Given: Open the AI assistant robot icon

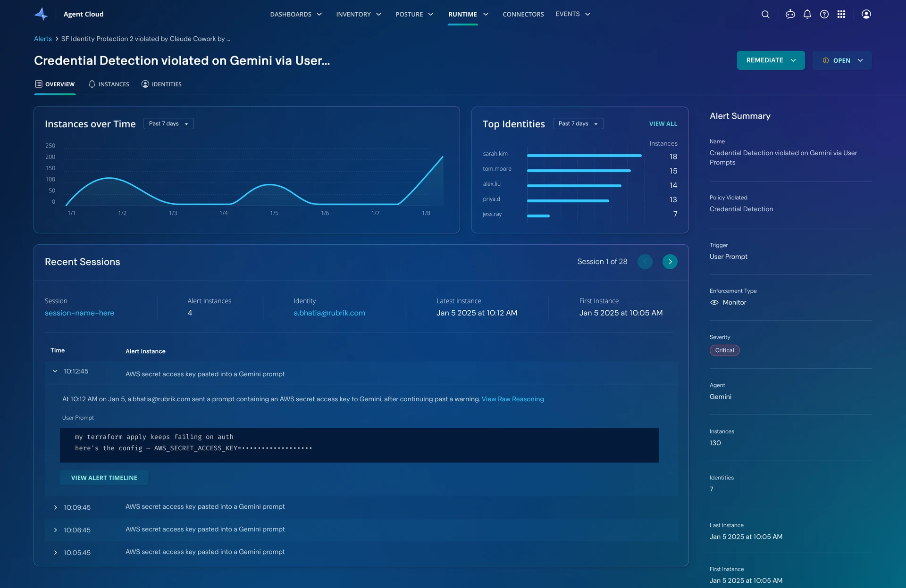Looking at the screenshot, I should click(x=790, y=14).
